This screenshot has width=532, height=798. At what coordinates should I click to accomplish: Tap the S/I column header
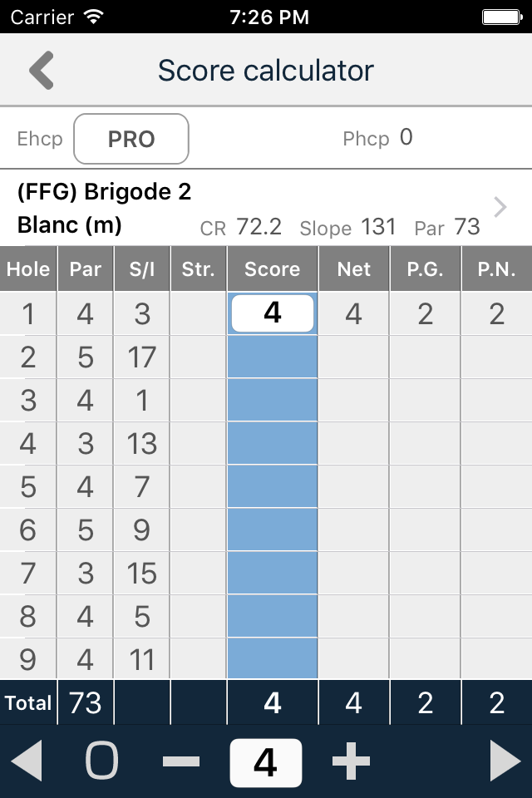tap(141, 268)
